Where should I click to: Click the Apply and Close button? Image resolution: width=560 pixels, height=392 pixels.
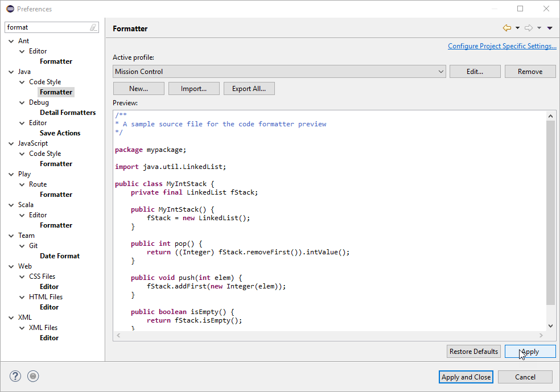click(466, 377)
